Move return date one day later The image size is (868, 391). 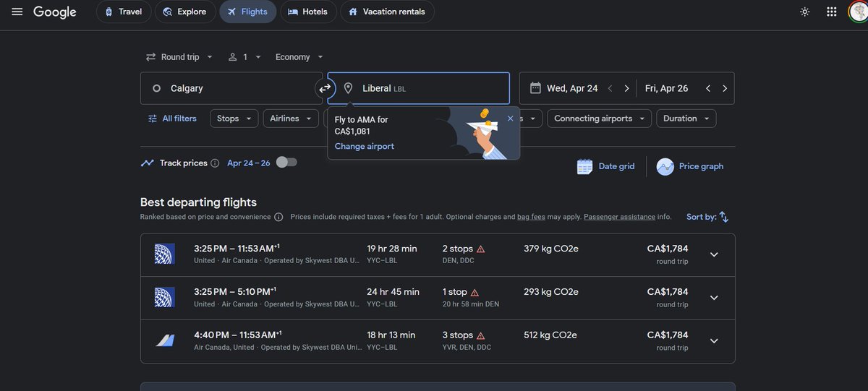tap(725, 88)
